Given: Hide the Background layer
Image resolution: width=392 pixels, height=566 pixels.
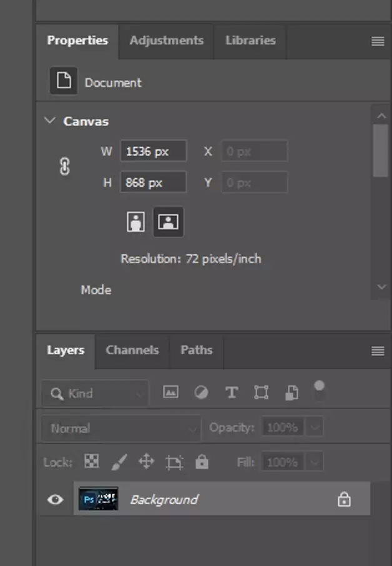Looking at the screenshot, I should coord(55,499).
